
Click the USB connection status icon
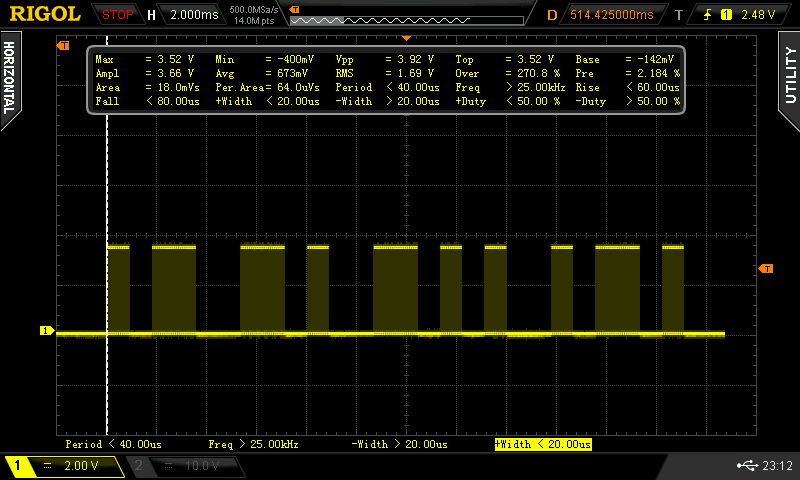747,465
